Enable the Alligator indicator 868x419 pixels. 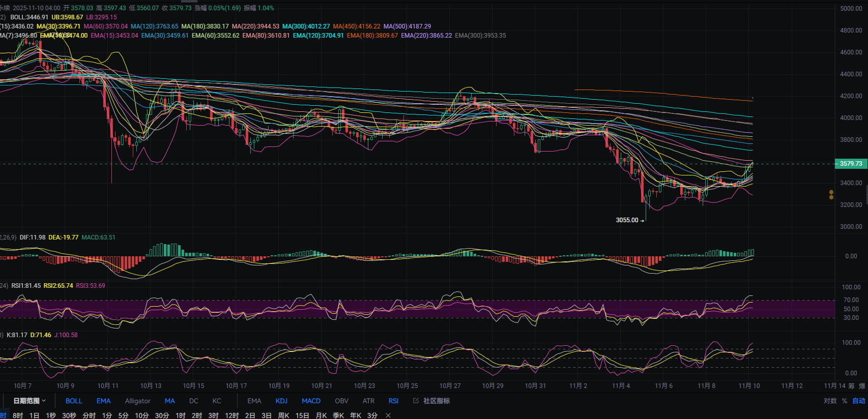pos(137,401)
